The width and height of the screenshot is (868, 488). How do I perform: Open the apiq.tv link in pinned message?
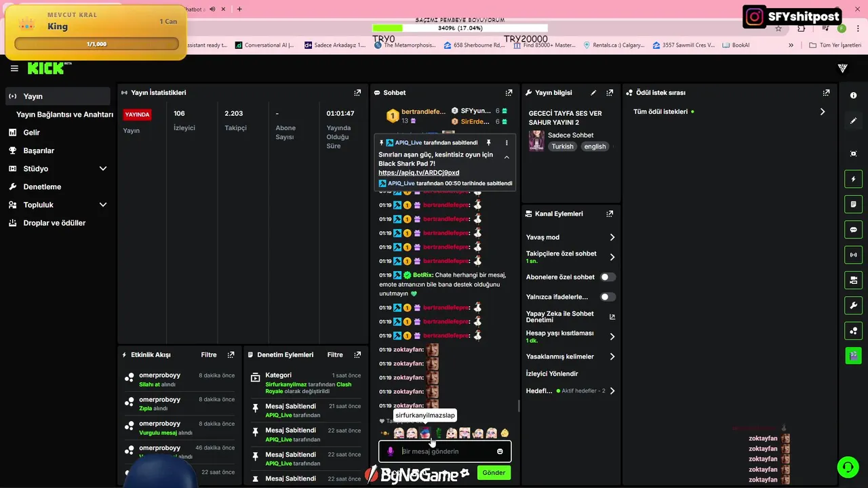pos(418,173)
